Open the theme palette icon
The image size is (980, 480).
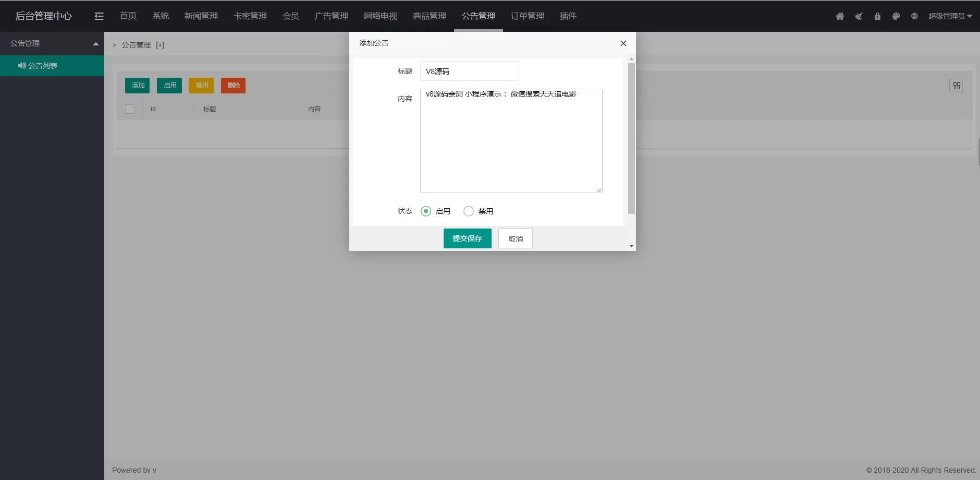click(x=896, y=16)
